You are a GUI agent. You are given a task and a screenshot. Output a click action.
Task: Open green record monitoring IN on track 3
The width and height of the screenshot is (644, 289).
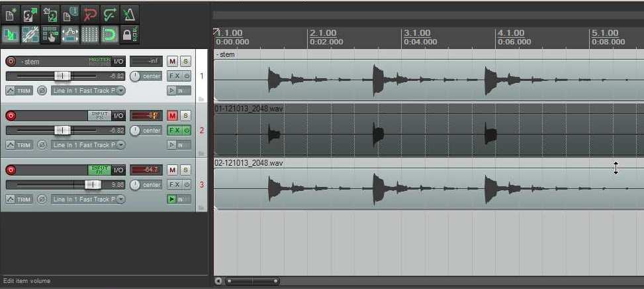click(x=179, y=199)
